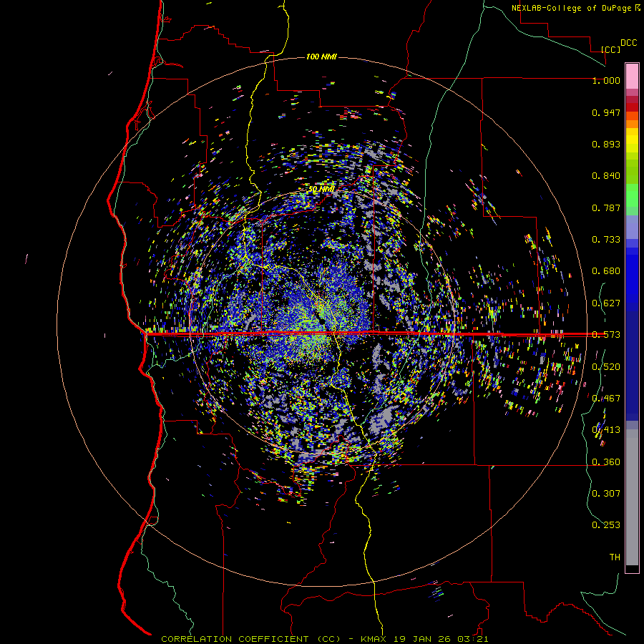Image resolution: width=644 pixels, height=644 pixels.
Task: Click the [CC] legend unit label
Action: [x=610, y=49]
